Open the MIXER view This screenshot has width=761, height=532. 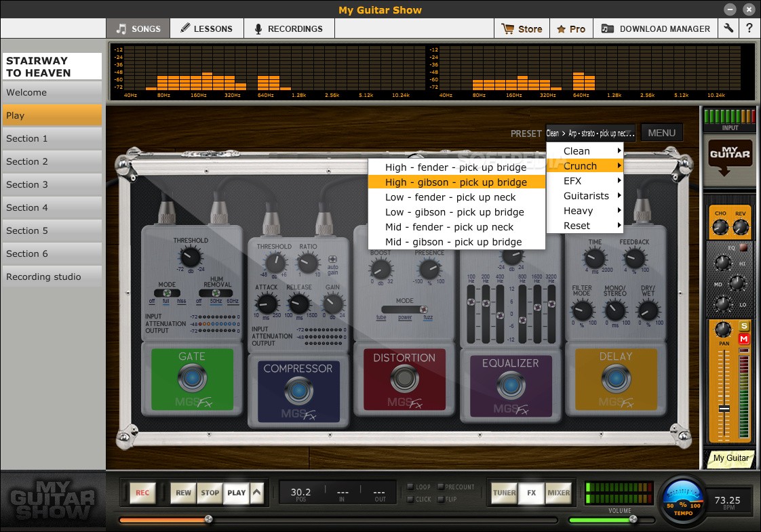(559, 493)
